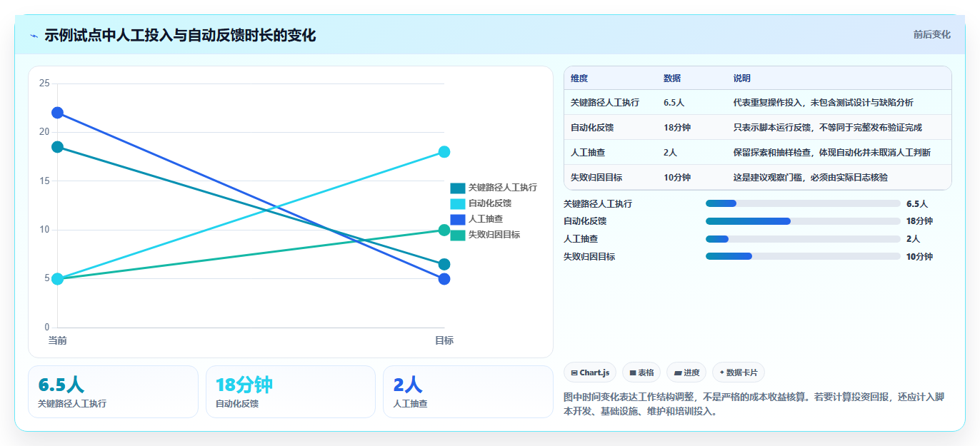980x446 pixels.
Task: Click the 自动化反馈 progress bar
Action: 803,221
